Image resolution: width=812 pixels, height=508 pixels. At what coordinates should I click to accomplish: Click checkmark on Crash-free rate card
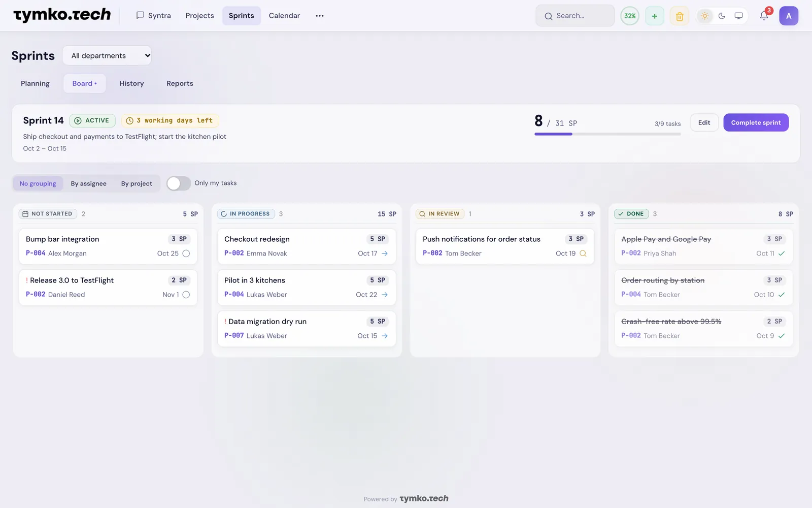pyautogui.click(x=782, y=336)
